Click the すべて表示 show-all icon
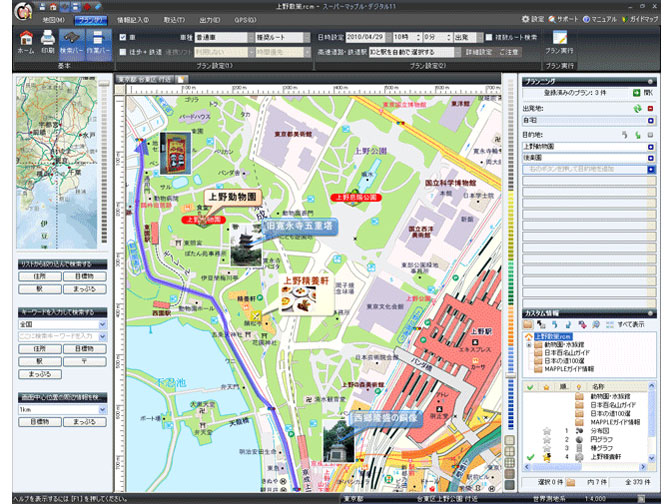 (610, 324)
